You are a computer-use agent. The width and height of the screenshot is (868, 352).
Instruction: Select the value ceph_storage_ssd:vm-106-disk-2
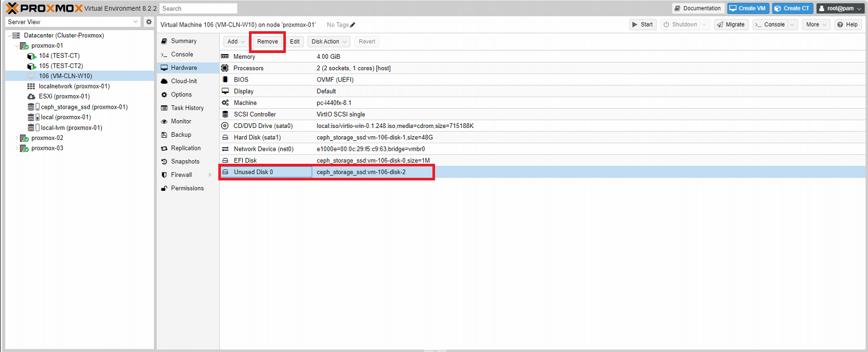[361, 172]
